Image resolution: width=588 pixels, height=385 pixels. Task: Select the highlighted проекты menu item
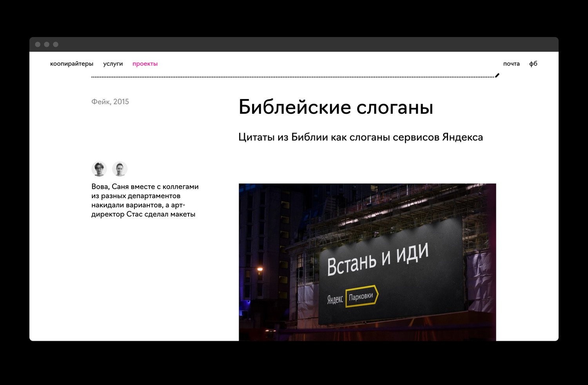point(145,64)
